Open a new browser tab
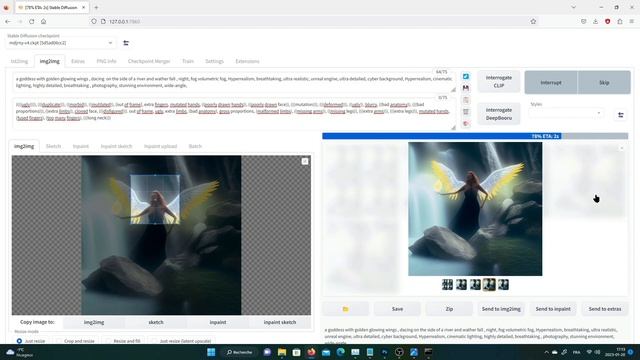 click(96, 7)
